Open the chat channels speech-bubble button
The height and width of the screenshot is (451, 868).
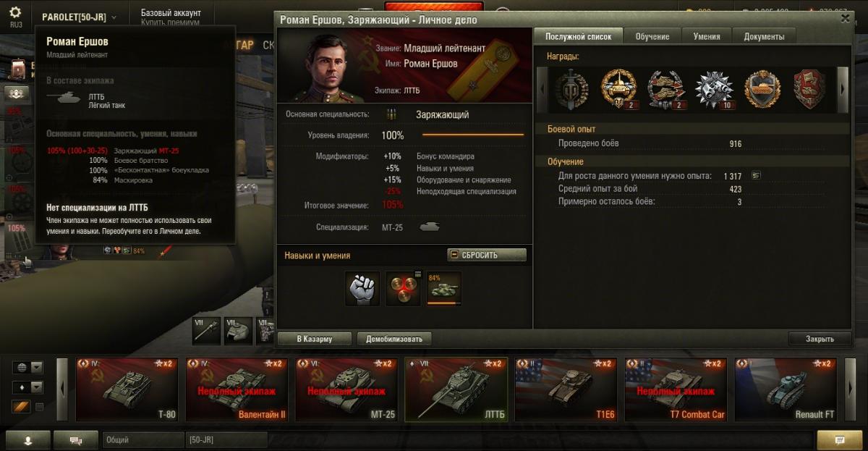pyautogui.click(x=76, y=439)
